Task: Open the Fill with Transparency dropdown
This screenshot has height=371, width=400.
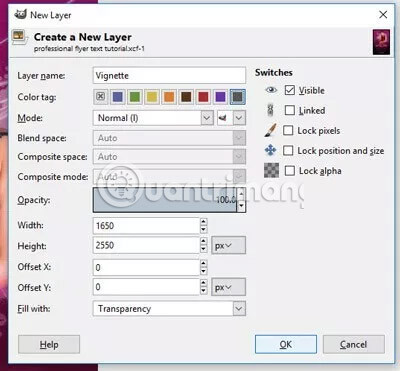Action: click(169, 309)
